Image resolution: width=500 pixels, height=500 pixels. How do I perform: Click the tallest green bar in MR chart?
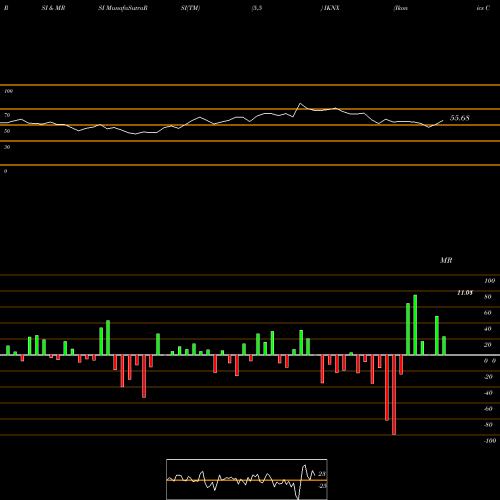[415, 325]
